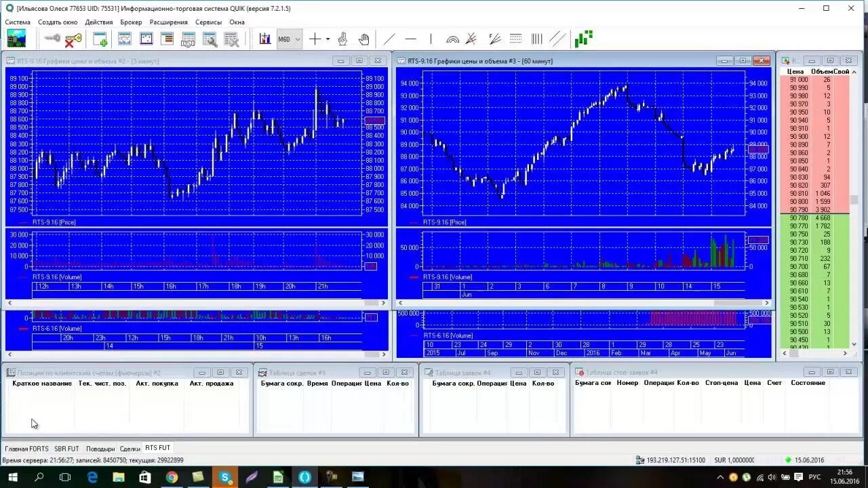Open File Explorer in the taskbar

point(118,477)
